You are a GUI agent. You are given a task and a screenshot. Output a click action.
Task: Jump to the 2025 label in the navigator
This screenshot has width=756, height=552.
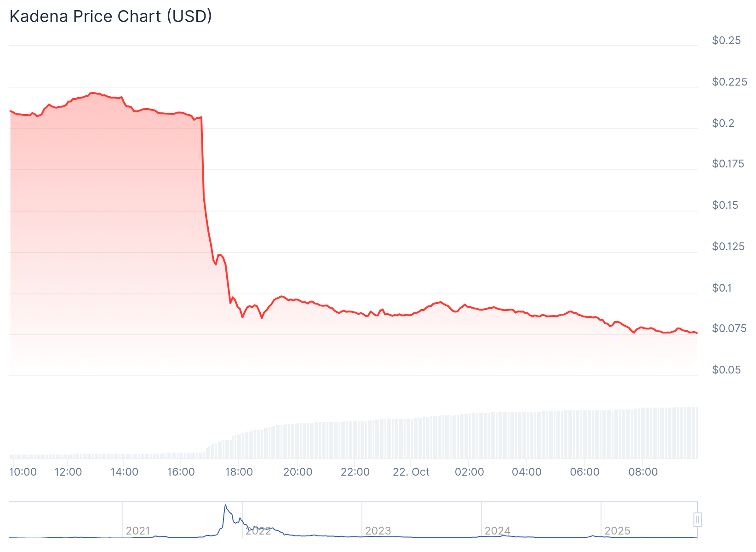(617, 531)
